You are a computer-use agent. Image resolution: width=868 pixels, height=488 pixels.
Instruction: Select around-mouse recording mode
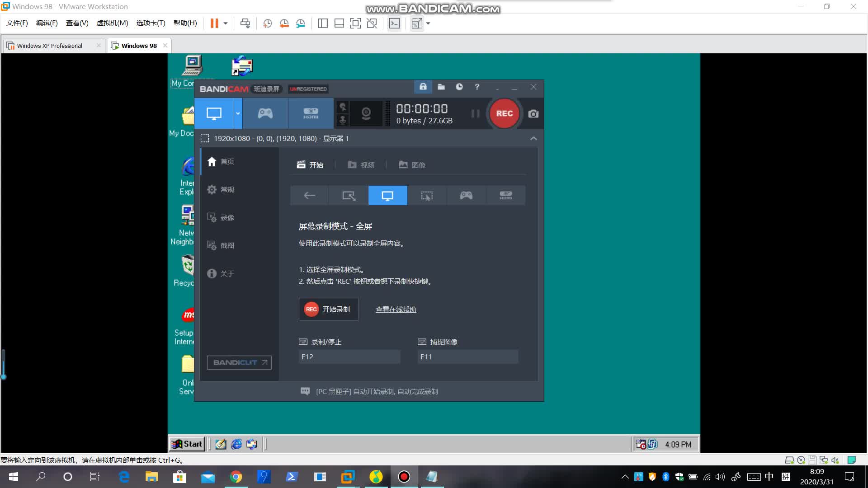click(427, 196)
